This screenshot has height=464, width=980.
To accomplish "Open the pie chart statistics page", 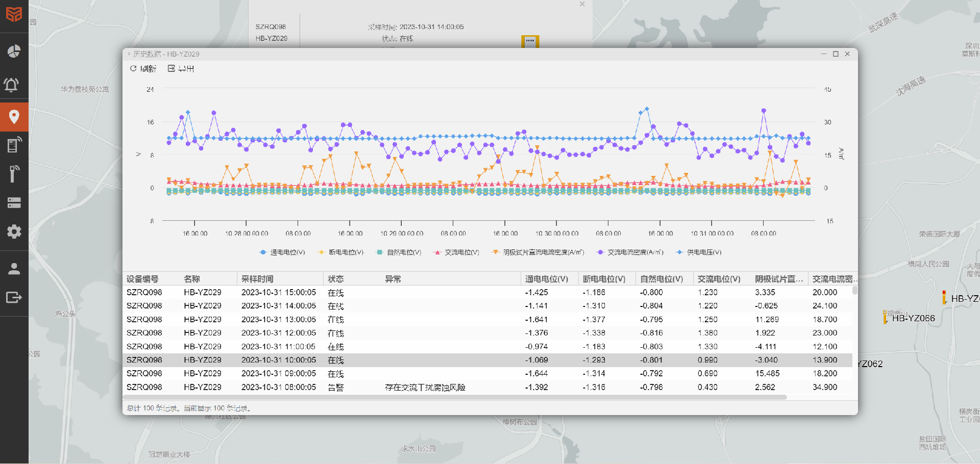I will point(14,51).
